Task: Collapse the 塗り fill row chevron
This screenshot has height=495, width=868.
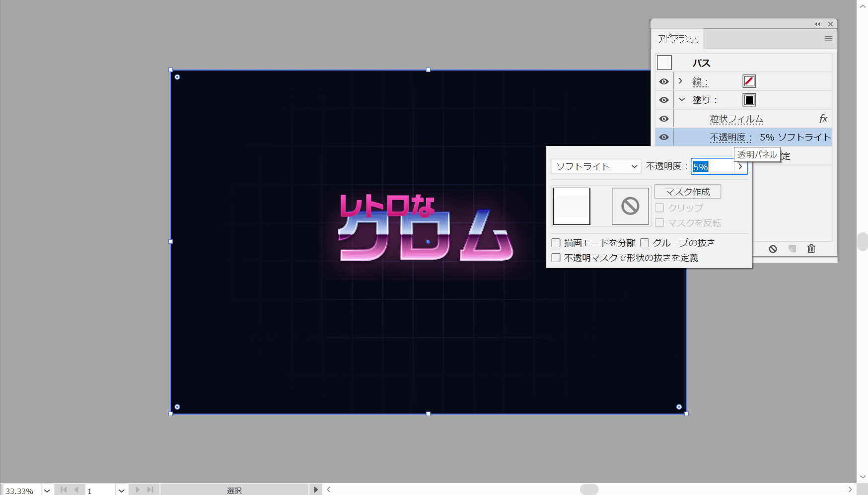Action: 682,100
